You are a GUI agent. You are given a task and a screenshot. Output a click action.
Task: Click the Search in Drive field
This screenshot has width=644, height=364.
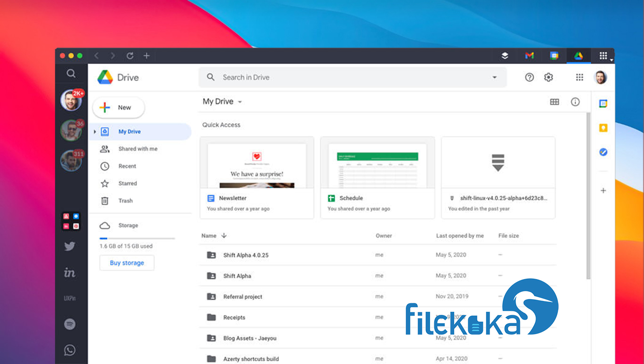click(352, 77)
